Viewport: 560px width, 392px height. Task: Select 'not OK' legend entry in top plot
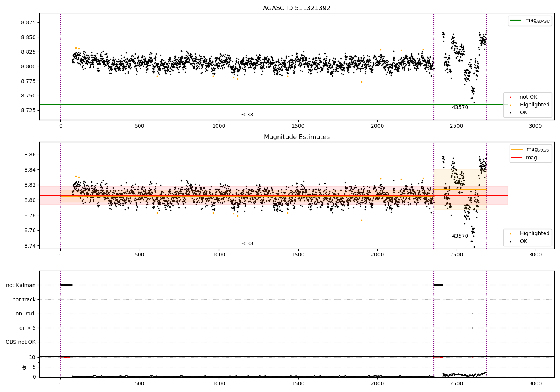click(x=528, y=97)
